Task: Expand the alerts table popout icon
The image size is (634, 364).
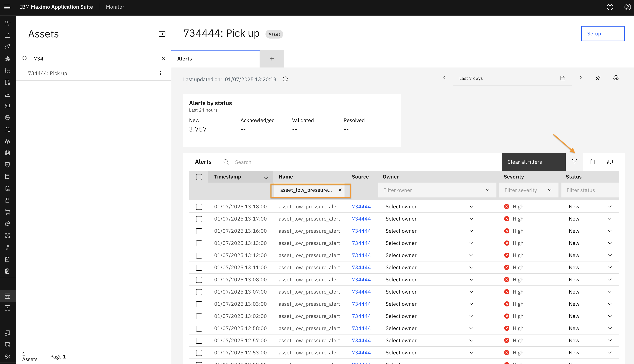Action: pyautogui.click(x=610, y=162)
